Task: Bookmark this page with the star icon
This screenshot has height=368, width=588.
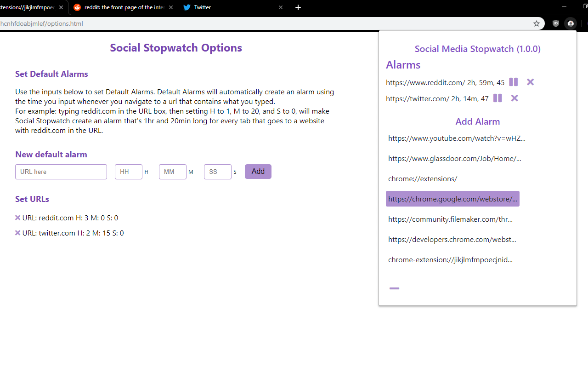Action: click(536, 23)
